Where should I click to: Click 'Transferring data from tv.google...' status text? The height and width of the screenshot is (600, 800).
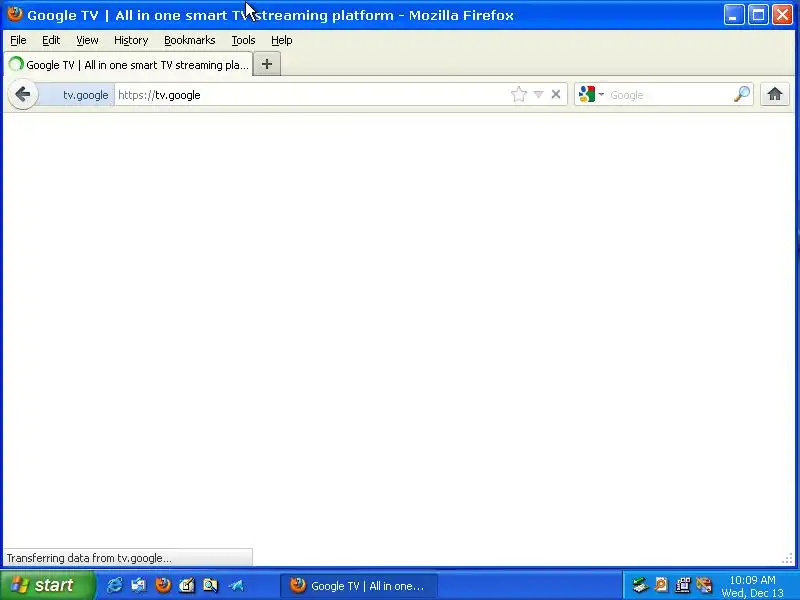pyautogui.click(x=89, y=558)
